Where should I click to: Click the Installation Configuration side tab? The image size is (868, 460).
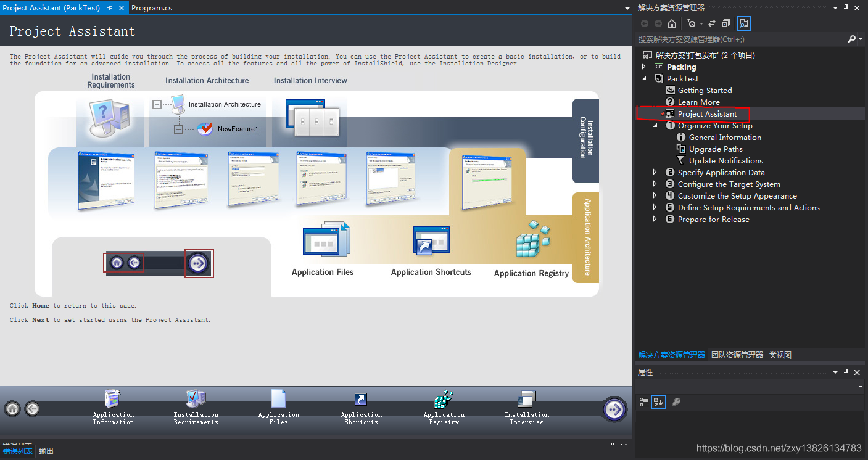[585, 141]
